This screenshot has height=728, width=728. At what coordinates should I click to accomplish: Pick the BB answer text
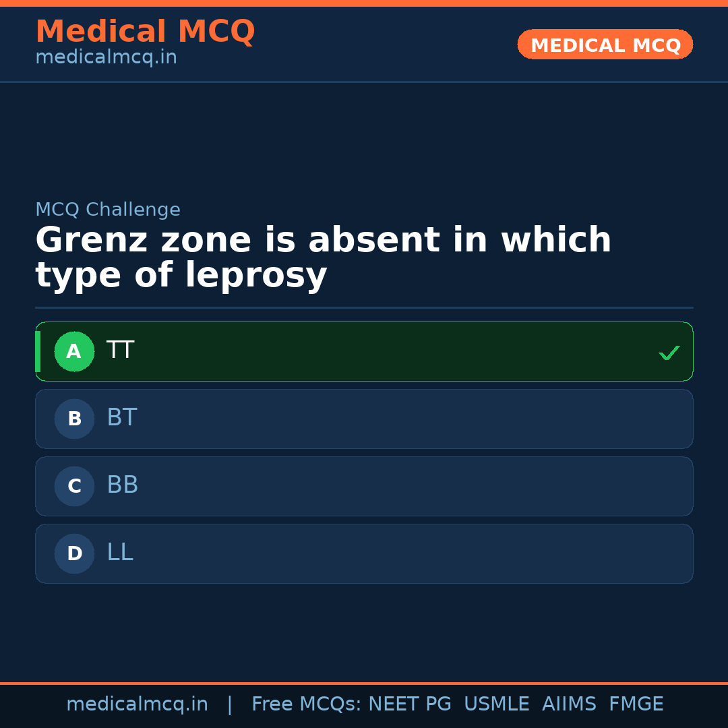click(x=123, y=485)
